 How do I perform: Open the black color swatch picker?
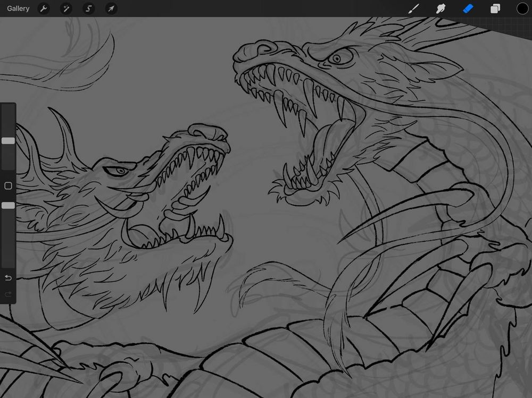pyautogui.click(x=522, y=9)
